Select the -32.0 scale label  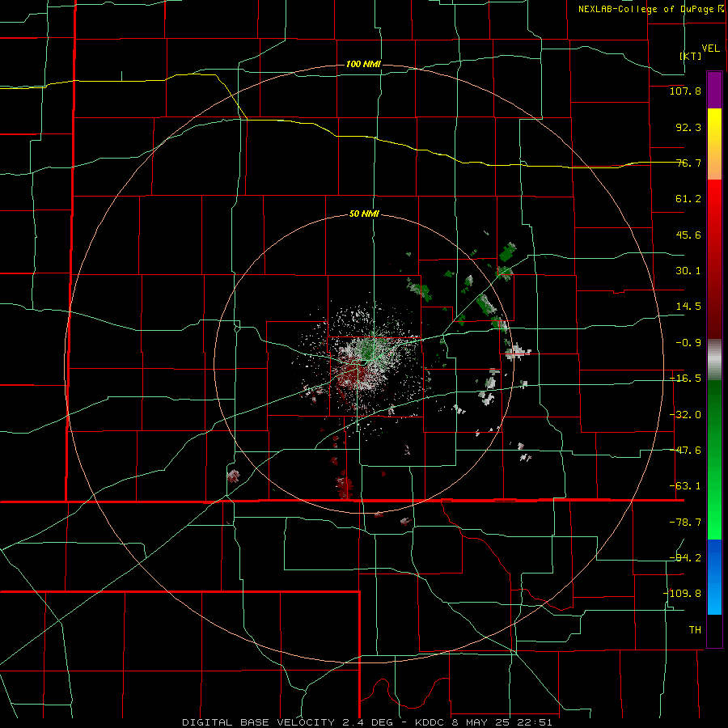[x=685, y=415]
